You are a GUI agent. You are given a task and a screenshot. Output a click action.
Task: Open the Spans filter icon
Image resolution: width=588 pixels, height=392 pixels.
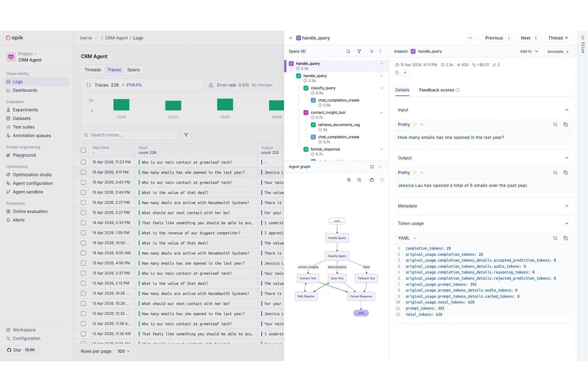359,51
